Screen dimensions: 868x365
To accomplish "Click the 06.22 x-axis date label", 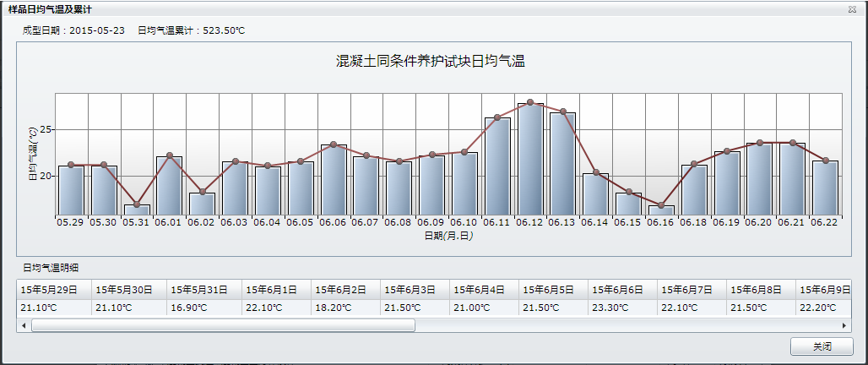I will [x=824, y=222].
